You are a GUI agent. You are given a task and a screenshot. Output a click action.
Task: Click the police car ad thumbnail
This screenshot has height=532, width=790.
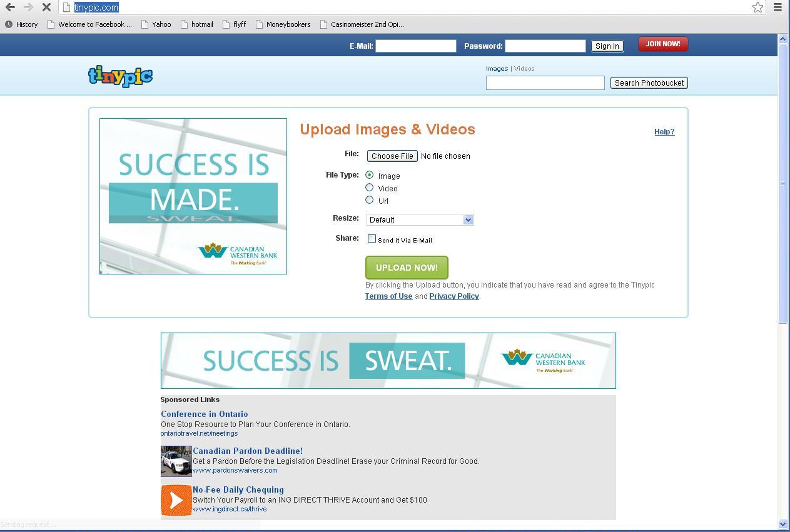point(176,461)
